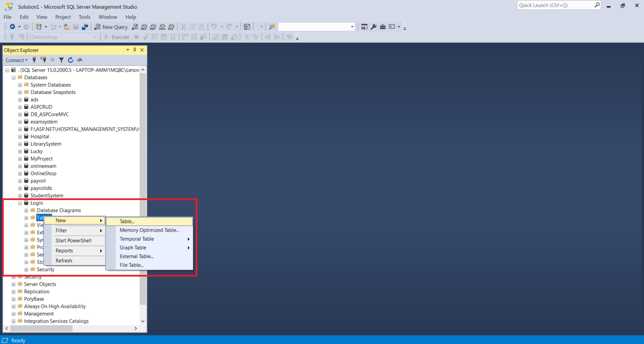Screen dimensions: 644x344
Task: Expand the Server Objects node
Action: click(13, 284)
